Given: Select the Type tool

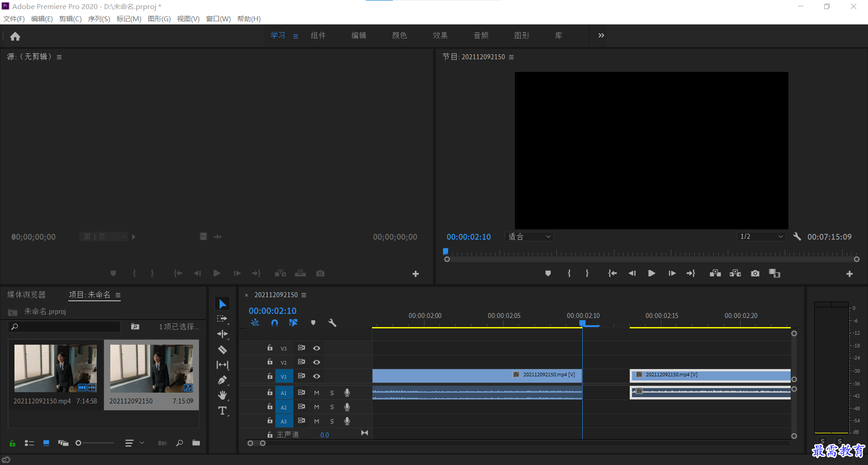Looking at the screenshot, I should (222, 411).
